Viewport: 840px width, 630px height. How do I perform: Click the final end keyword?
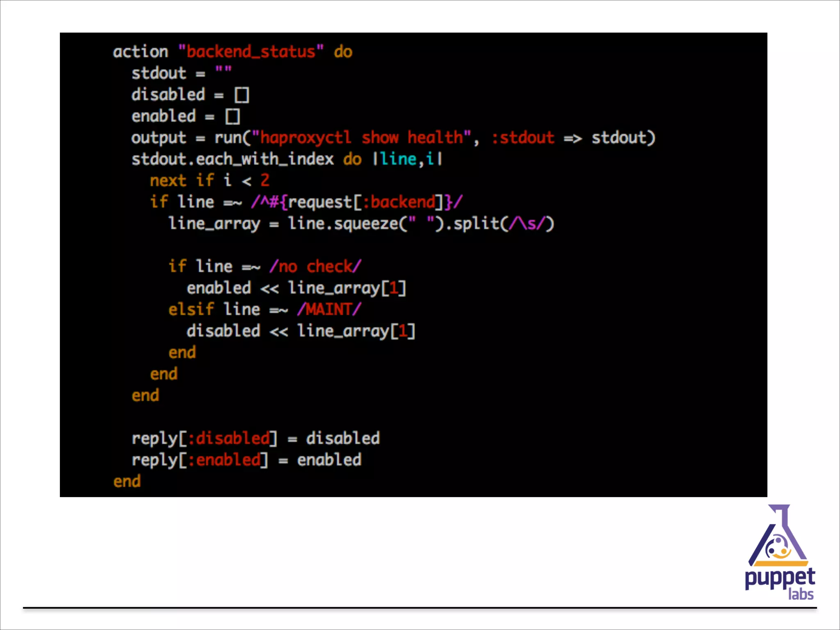127,482
